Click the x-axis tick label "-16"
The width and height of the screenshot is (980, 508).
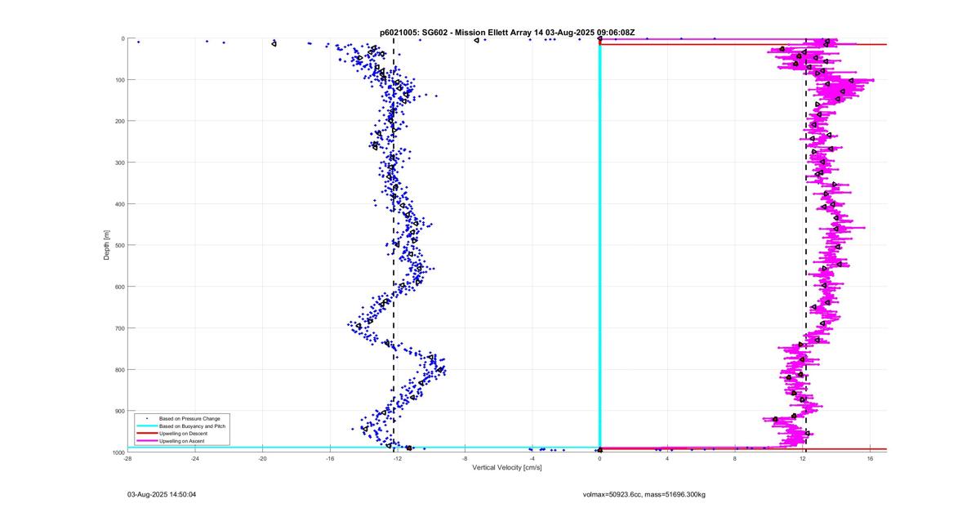(x=330, y=459)
